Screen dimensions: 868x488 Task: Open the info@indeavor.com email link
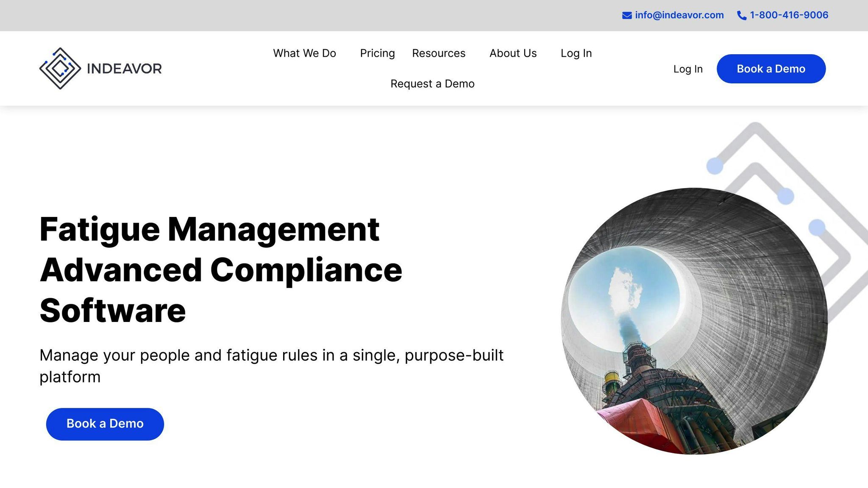pos(679,15)
